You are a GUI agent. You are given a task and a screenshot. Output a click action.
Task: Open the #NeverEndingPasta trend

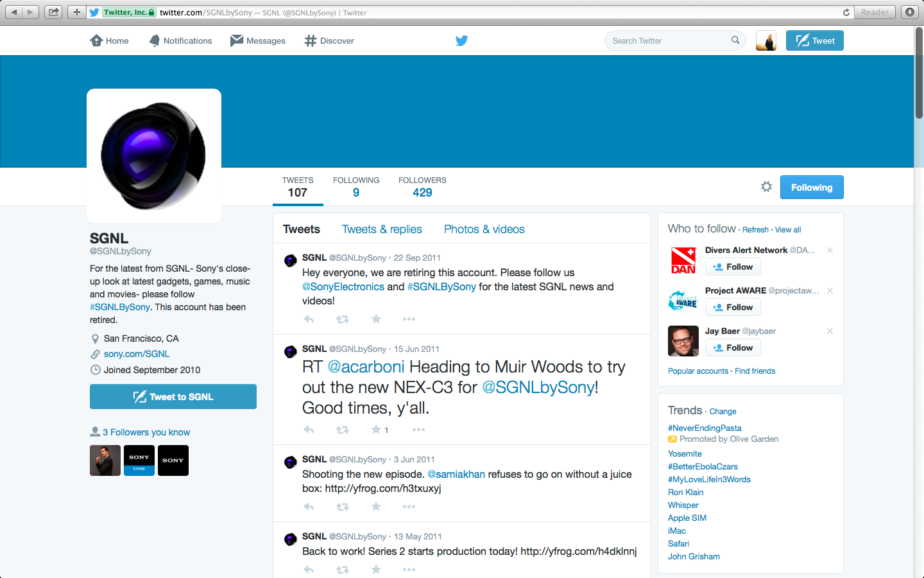pyautogui.click(x=705, y=428)
